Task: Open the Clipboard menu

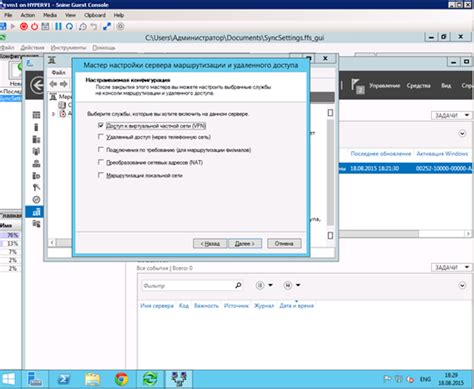Action: (95, 15)
